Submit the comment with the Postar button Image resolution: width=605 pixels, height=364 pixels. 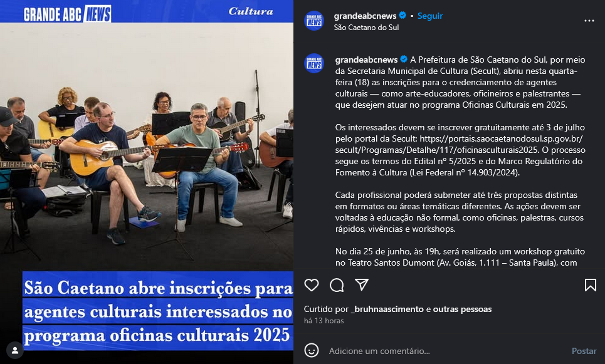[x=584, y=351]
